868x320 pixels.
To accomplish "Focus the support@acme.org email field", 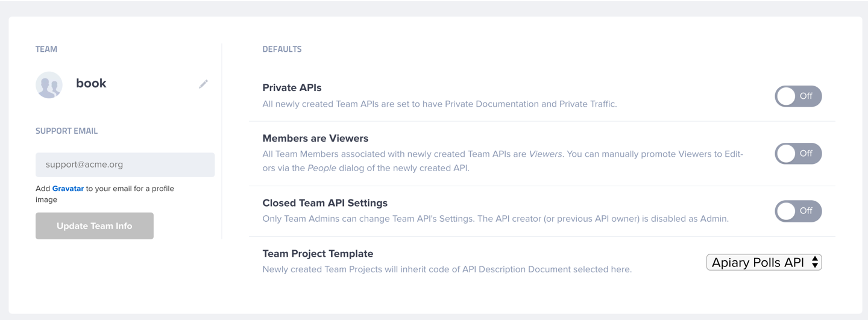I will pyautogui.click(x=125, y=165).
